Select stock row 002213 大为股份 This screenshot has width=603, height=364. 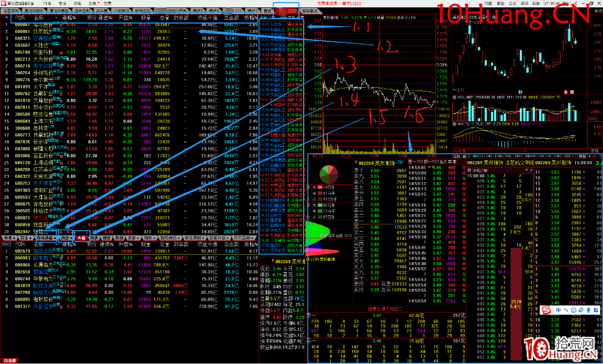click(x=130, y=59)
